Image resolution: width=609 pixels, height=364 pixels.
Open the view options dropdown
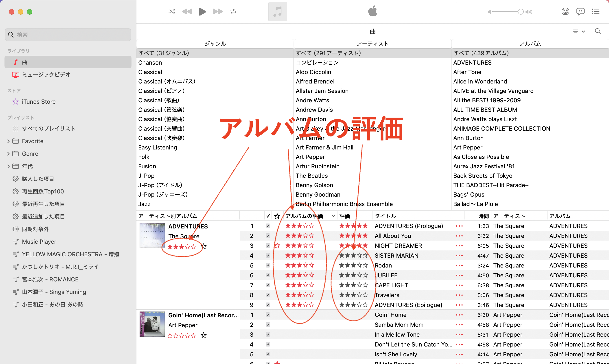578,31
